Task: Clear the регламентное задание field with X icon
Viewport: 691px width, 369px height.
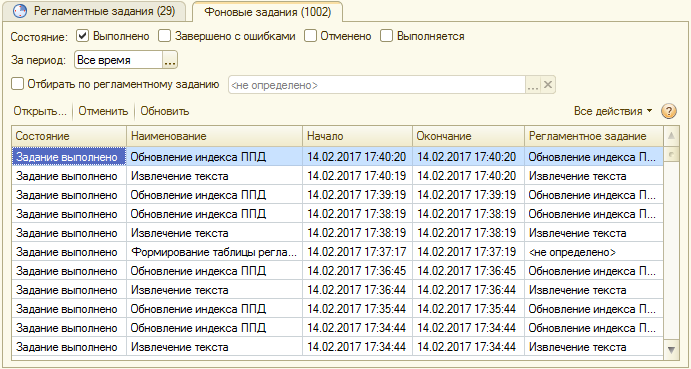Action: (548, 85)
